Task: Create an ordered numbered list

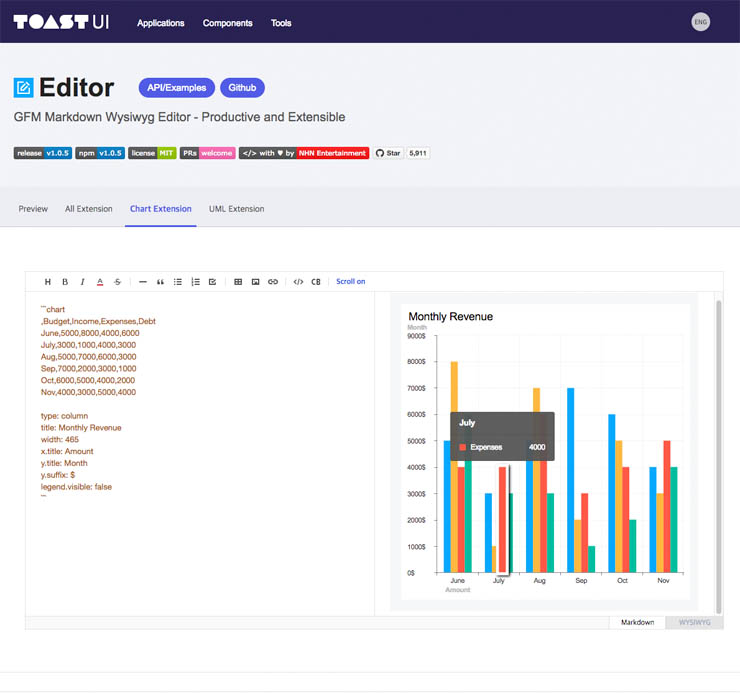Action: click(195, 282)
